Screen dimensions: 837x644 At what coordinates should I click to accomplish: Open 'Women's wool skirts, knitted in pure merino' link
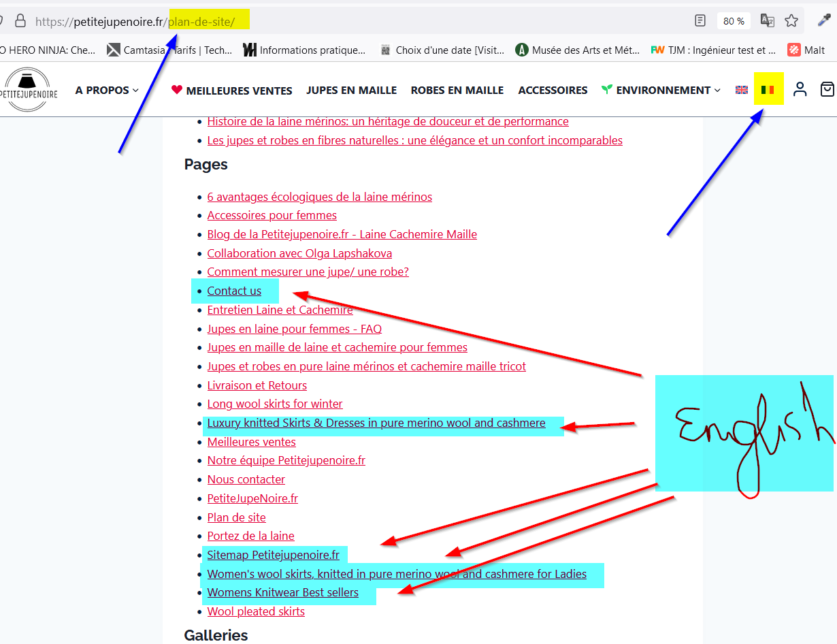397,574
